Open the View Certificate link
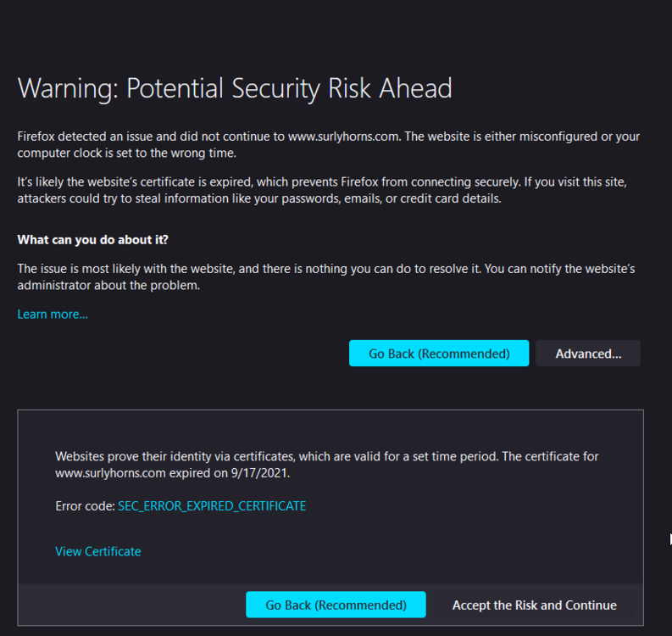The height and width of the screenshot is (636, 672). [x=98, y=552]
